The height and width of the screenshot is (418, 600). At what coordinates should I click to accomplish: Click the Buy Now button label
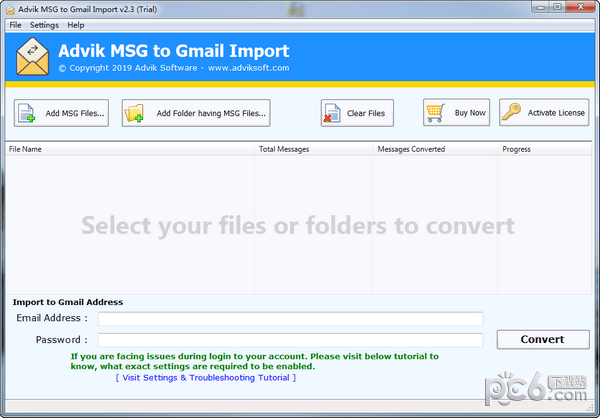(470, 113)
